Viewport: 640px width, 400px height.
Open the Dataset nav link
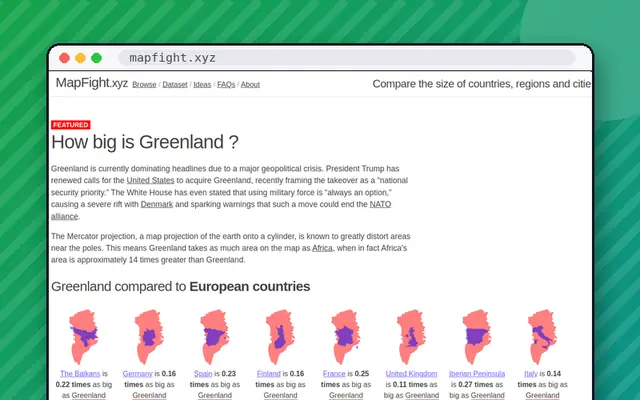pos(175,84)
